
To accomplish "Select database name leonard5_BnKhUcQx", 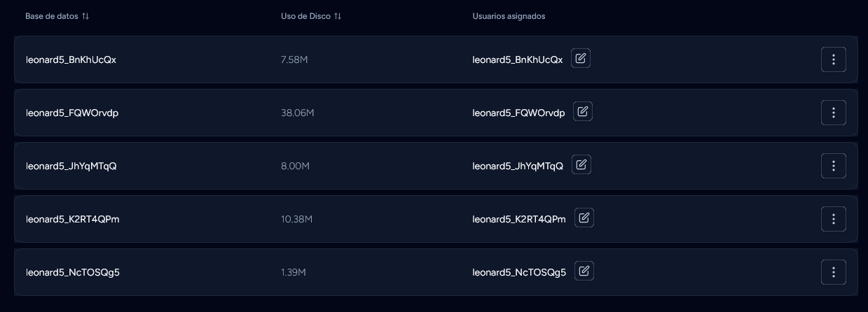I will coord(71,59).
